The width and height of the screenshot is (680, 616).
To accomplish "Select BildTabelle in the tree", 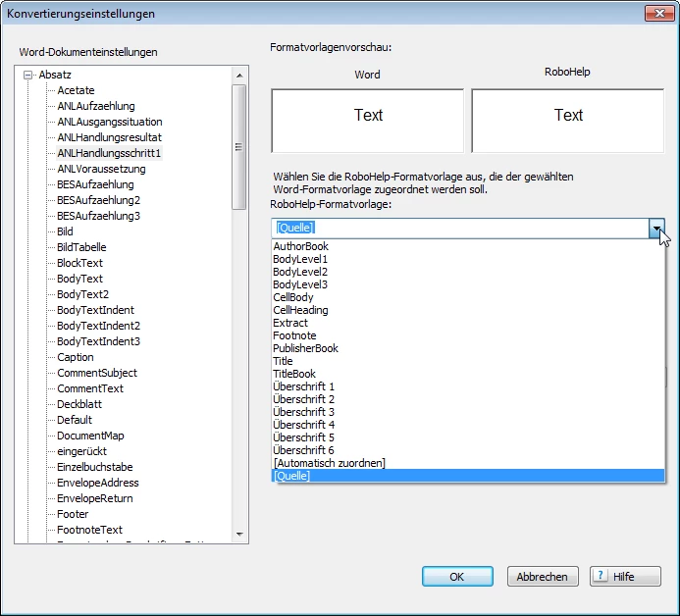I will point(81,247).
